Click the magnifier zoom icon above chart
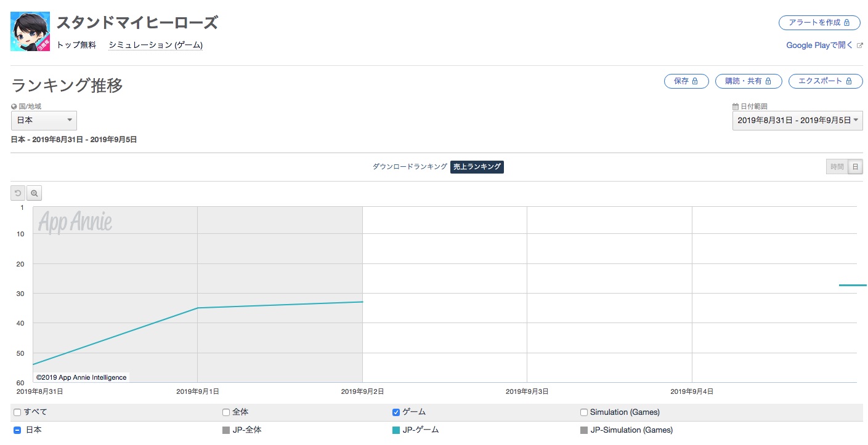Viewport: 868px width, 445px height. [x=34, y=193]
